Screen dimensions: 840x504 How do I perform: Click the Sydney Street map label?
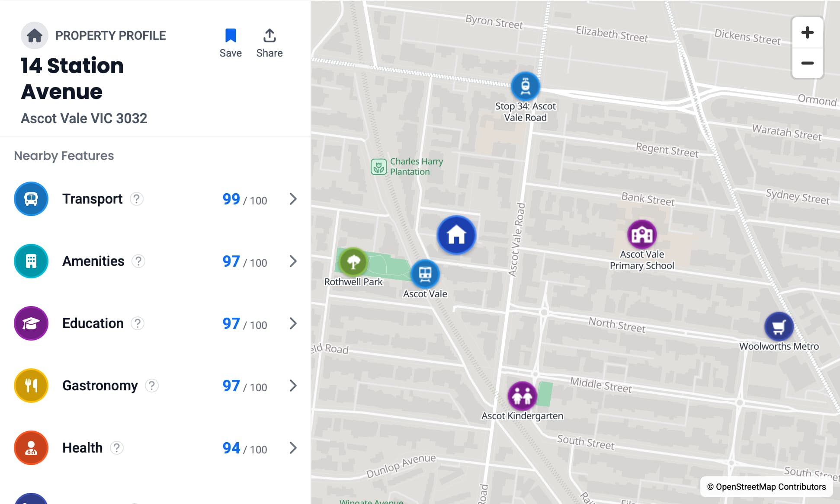coord(798,197)
